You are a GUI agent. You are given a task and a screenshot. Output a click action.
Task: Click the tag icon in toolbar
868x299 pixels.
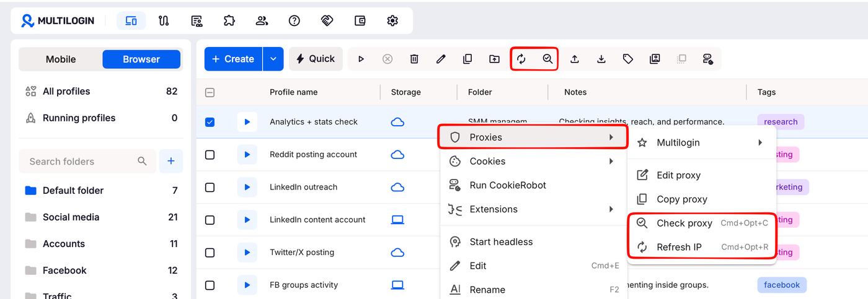(x=628, y=59)
